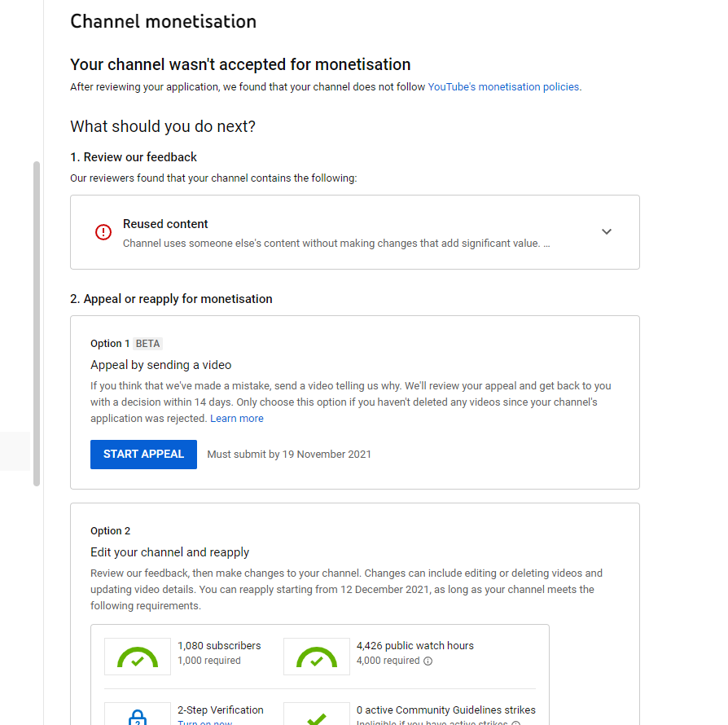The height and width of the screenshot is (725, 728).
Task: Click the 1,080 subscribers text
Action: (x=219, y=646)
